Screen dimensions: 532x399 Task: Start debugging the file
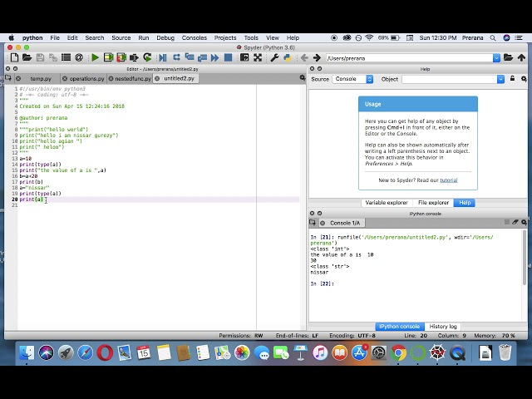point(163,57)
